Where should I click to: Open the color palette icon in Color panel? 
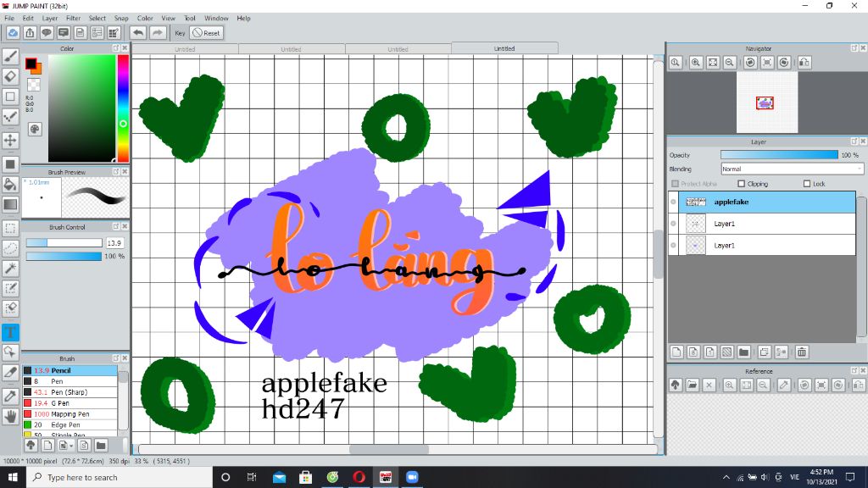[34, 129]
